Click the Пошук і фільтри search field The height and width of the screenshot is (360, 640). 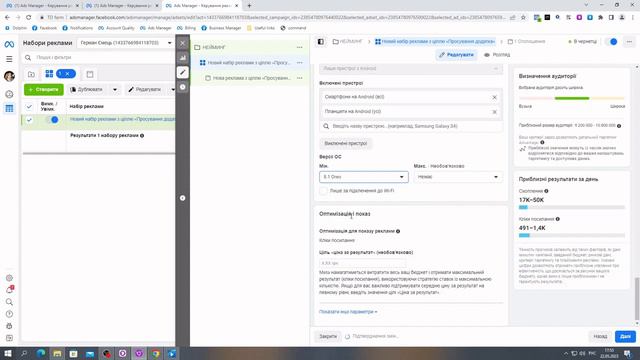[99, 58]
